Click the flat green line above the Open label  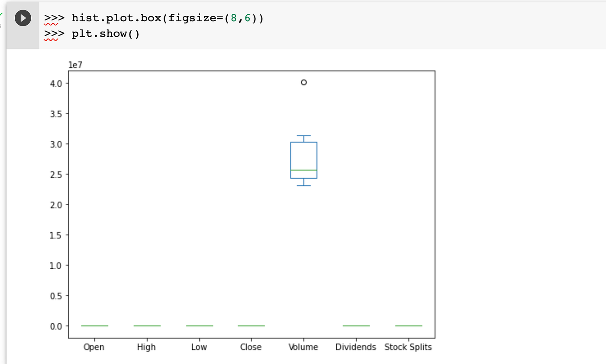click(x=93, y=325)
